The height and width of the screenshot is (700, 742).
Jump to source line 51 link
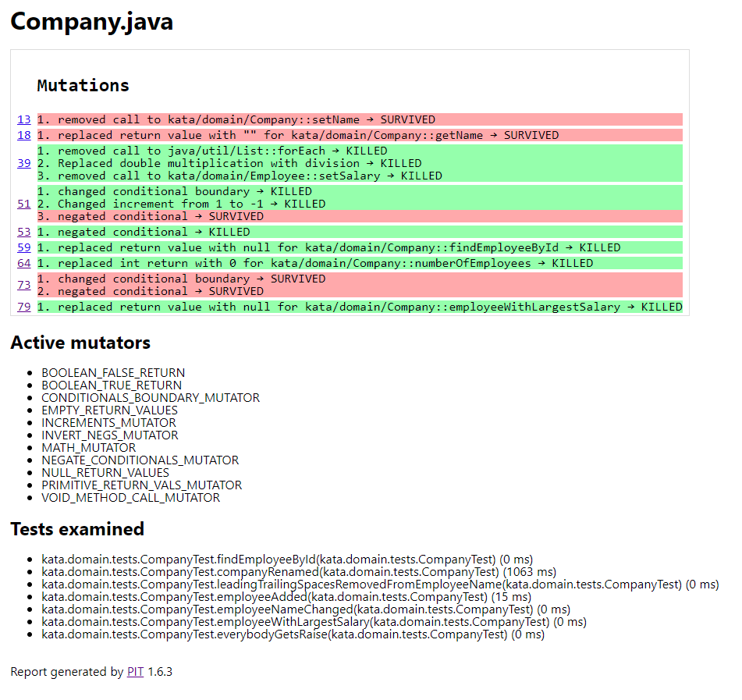[23, 204]
